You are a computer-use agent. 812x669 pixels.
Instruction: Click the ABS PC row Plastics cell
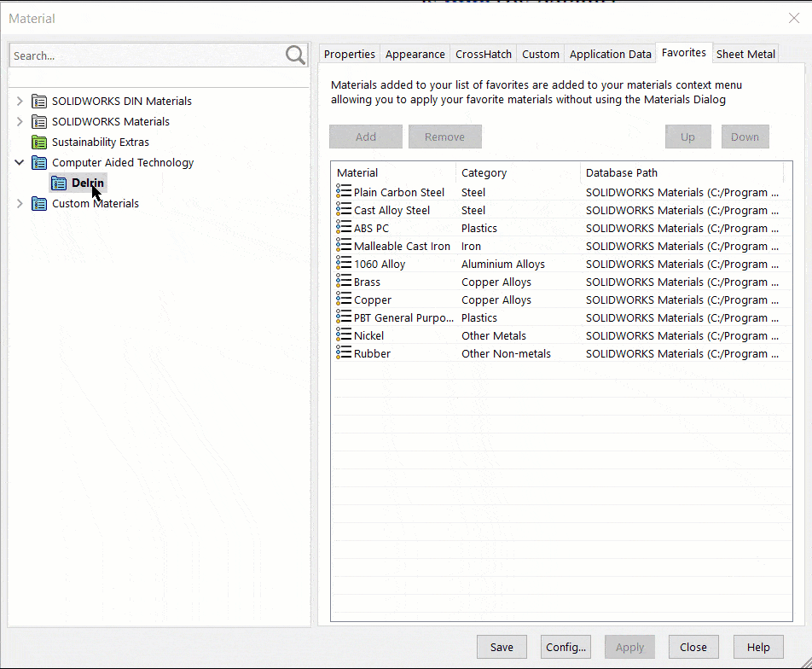(479, 228)
